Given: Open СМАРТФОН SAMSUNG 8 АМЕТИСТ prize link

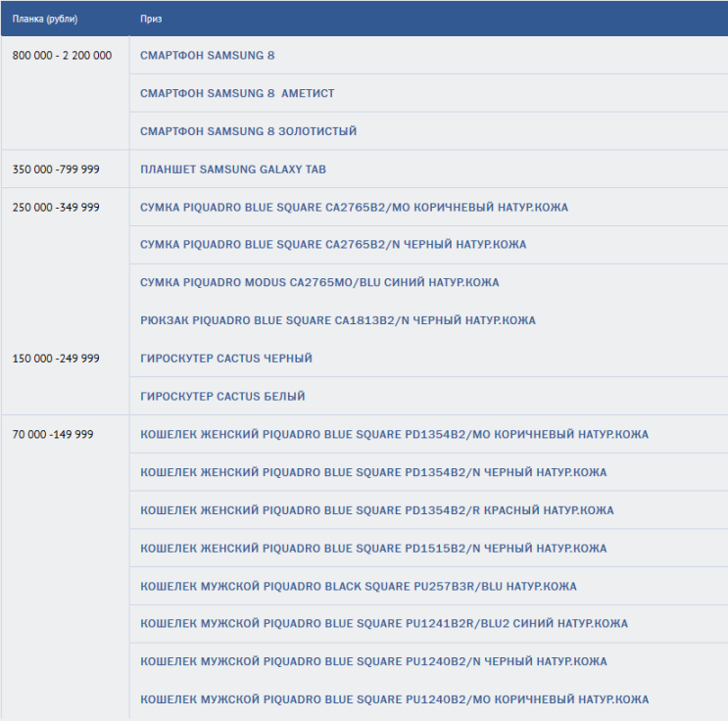Looking at the screenshot, I should click(x=237, y=93).
